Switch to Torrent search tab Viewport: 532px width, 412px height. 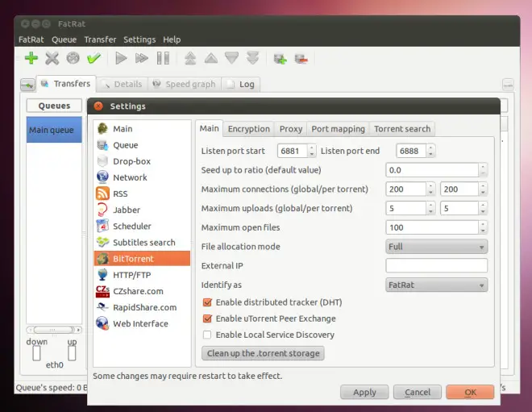pyautogui.click(x=402, y=129)
